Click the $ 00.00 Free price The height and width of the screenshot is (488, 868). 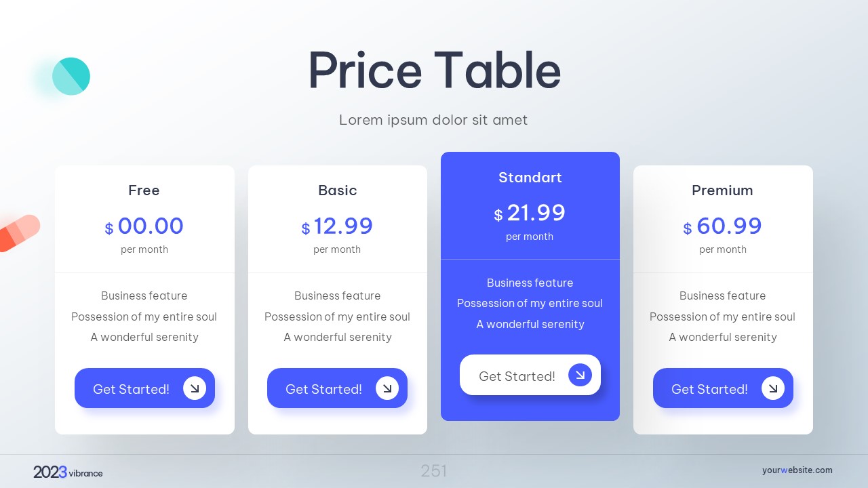coord(144,226)
